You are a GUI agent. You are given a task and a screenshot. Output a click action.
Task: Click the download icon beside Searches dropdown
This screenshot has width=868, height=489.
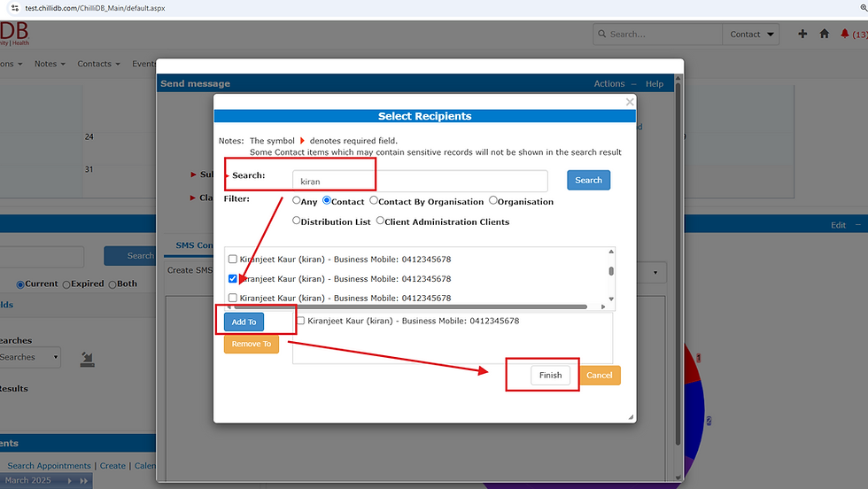point(87,360)
